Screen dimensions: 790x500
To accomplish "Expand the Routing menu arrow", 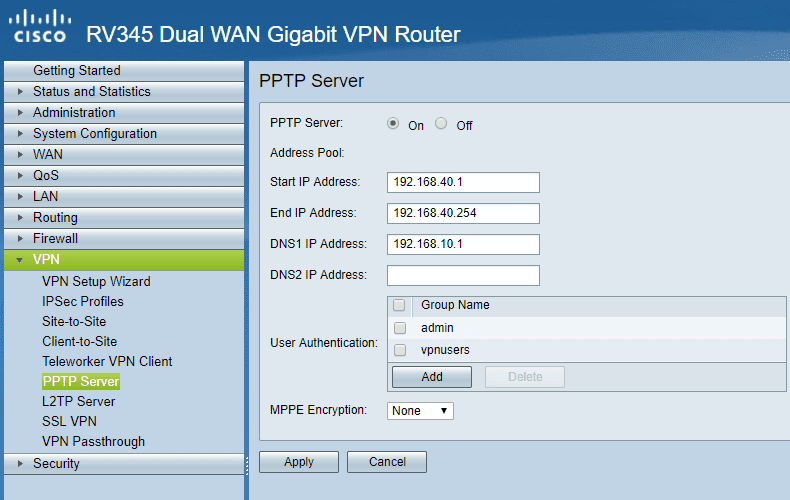I will (20, 218).
